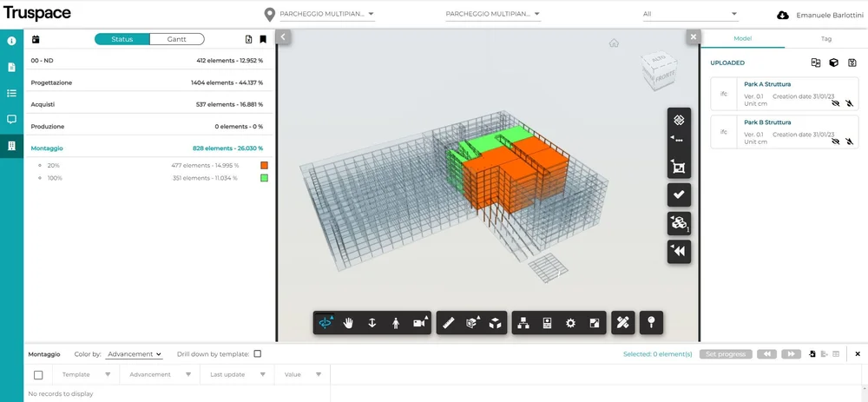Reset viewer to home view

pos(614,43)
